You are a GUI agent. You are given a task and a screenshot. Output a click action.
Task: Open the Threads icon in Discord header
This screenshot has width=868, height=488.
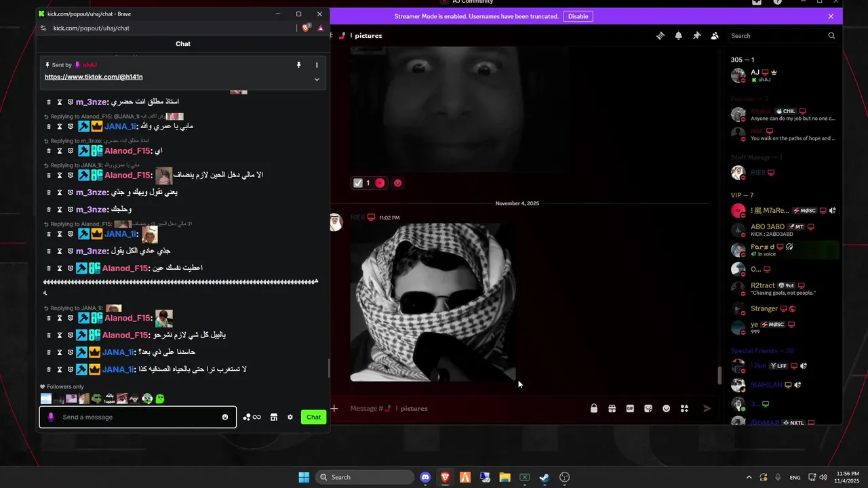660,36
